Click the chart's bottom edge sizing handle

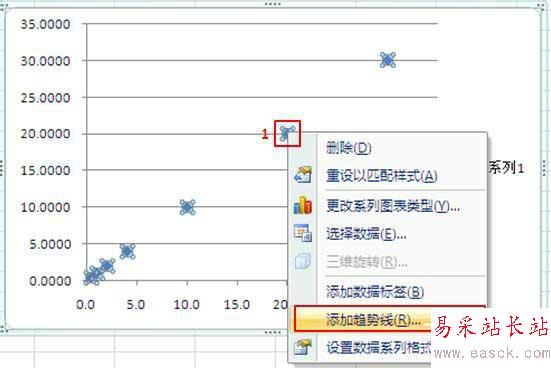click(x=272, y=332)
